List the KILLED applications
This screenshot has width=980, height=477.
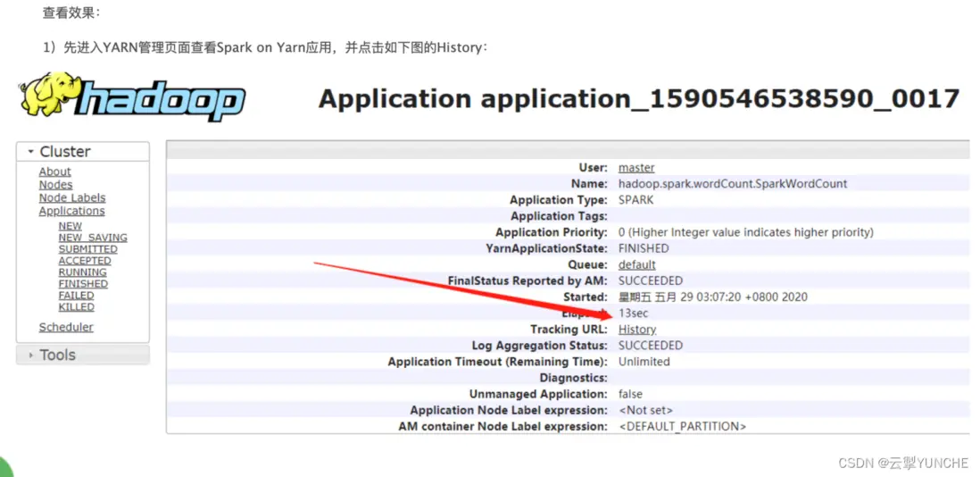76,307
